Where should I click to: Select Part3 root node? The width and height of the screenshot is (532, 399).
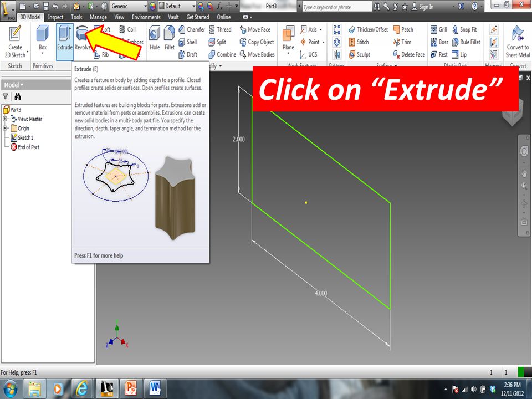(12, 109)
